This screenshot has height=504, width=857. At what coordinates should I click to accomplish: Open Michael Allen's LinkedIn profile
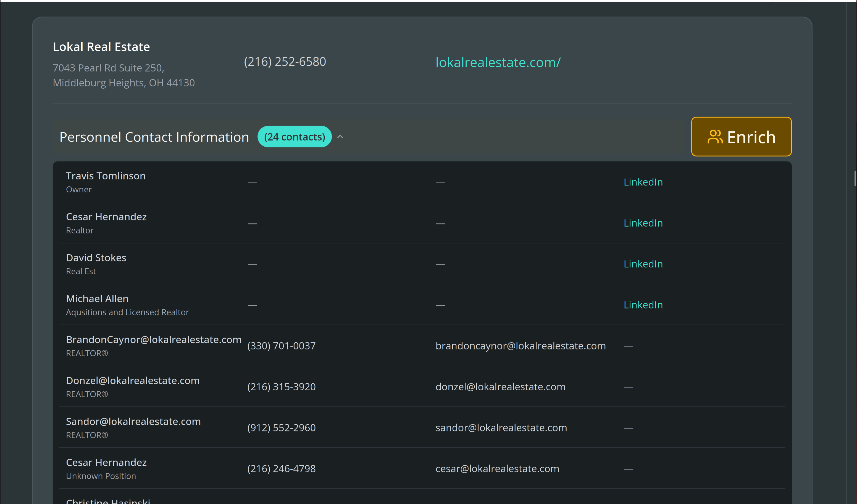click(x=643, y=305)
